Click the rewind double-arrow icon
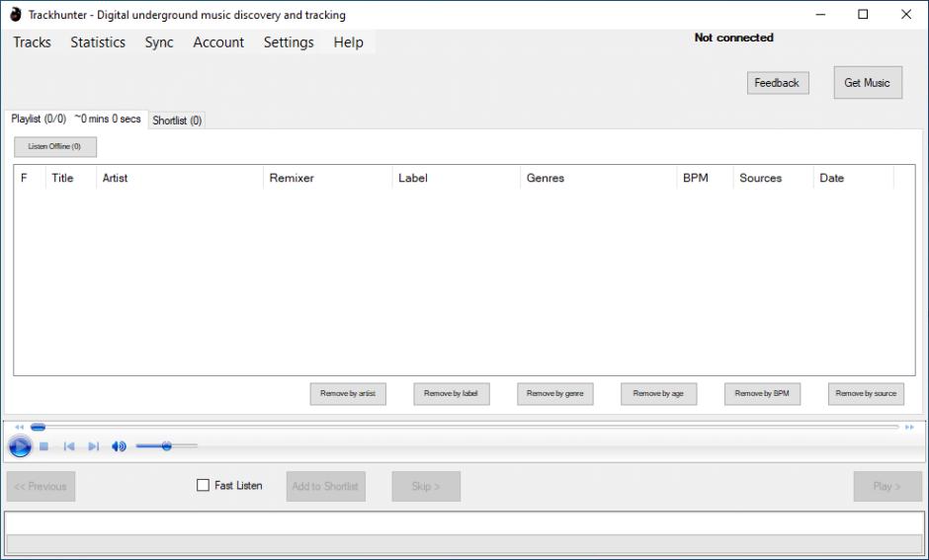The image size is (929, 560). click(19, 427)
